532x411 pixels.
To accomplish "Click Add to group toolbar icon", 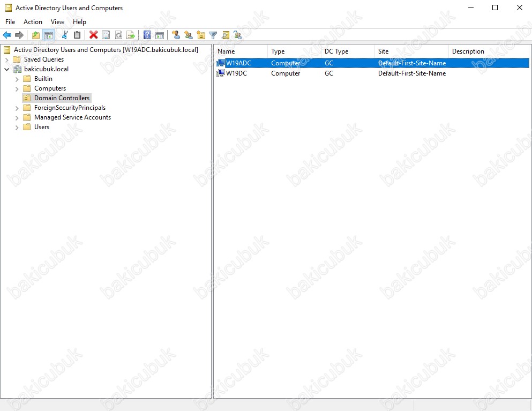I will (238, 35).
